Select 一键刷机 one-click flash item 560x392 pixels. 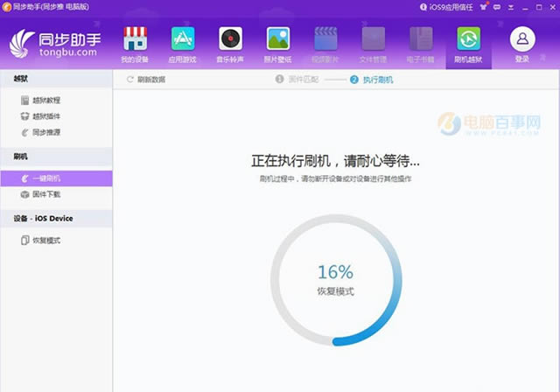coord(45,178)
